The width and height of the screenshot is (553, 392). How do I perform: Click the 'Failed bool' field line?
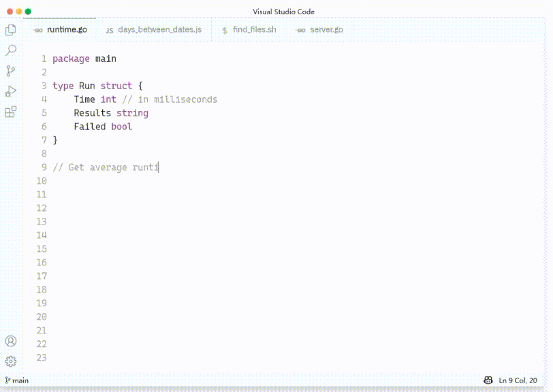pos(103,127)
